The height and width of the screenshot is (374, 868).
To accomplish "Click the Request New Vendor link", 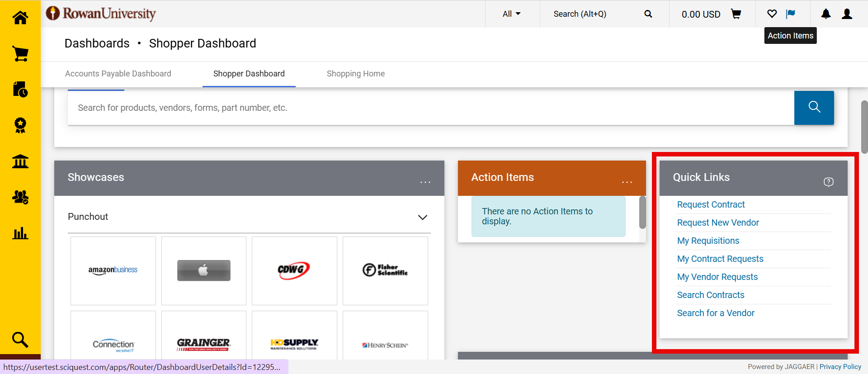I will pos(717,223).
